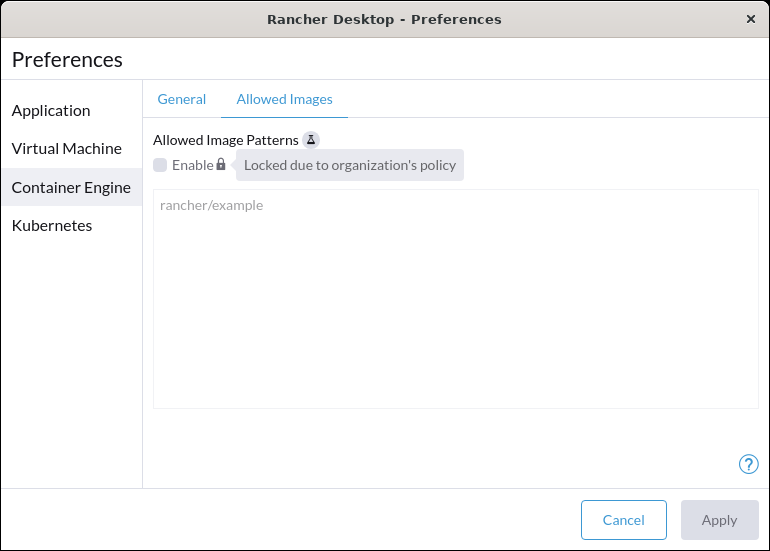
Task: Click the Apply button
Action: [x=719, y=520]
